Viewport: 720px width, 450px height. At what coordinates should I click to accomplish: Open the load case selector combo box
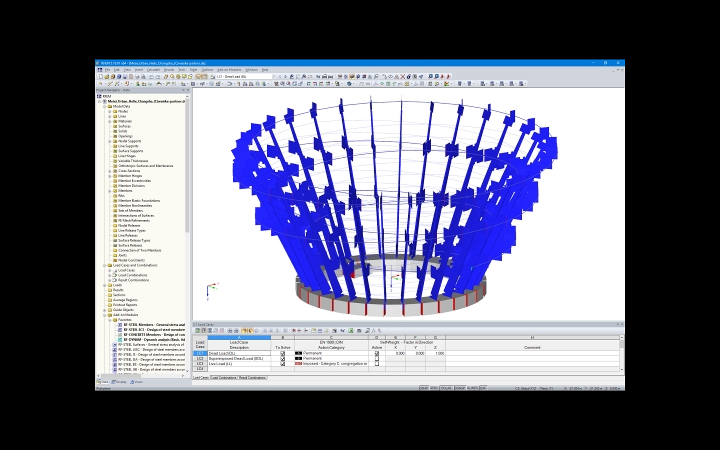click(246, 77)
